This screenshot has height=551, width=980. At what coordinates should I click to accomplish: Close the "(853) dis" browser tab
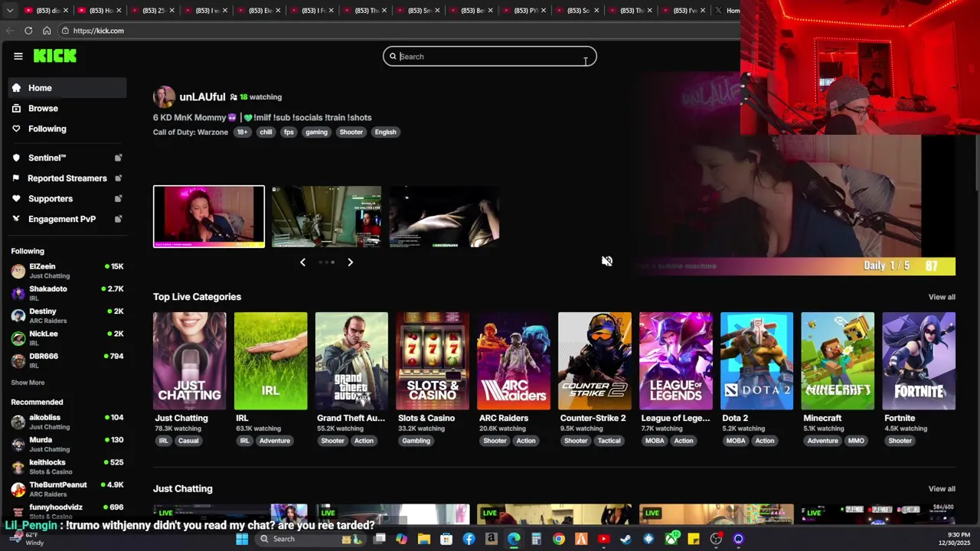click(65, 11)
